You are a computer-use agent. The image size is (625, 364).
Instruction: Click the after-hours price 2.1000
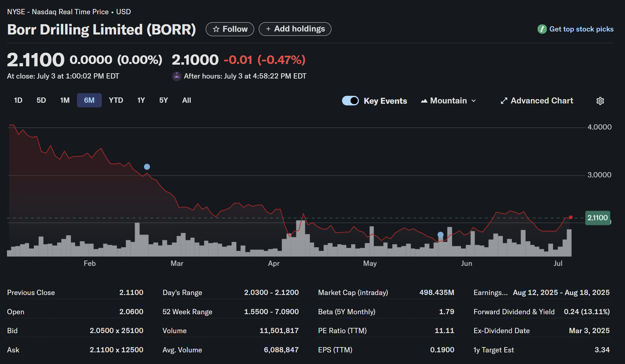tap(195, 60)
